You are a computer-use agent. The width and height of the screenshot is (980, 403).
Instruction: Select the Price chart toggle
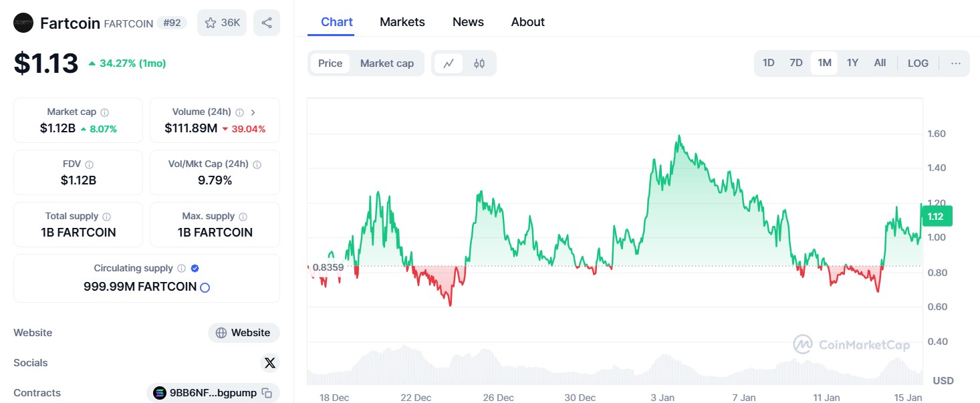330,63
